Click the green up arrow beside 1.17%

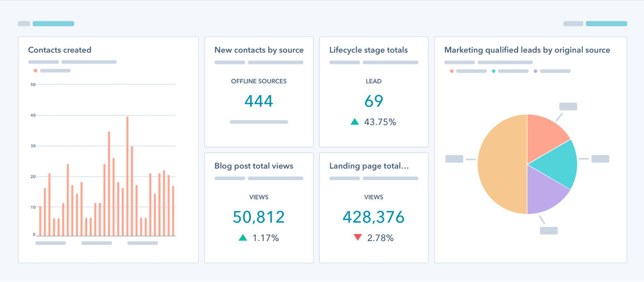coord(243,238)
